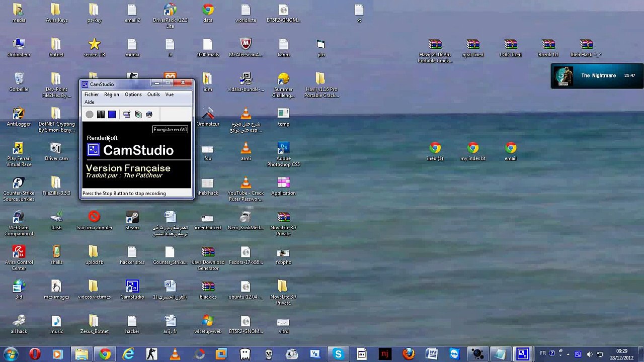This screenshot has width=644, height=362.
Task: Click the SWF producer toolbar icon
Action: click(149, 115)
